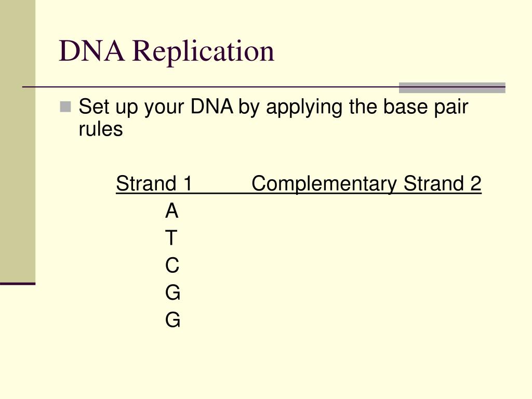The width and height of the screenshot is (532, 399).
Task: Select the first G in Strand 1
Action: click(172, 292)
